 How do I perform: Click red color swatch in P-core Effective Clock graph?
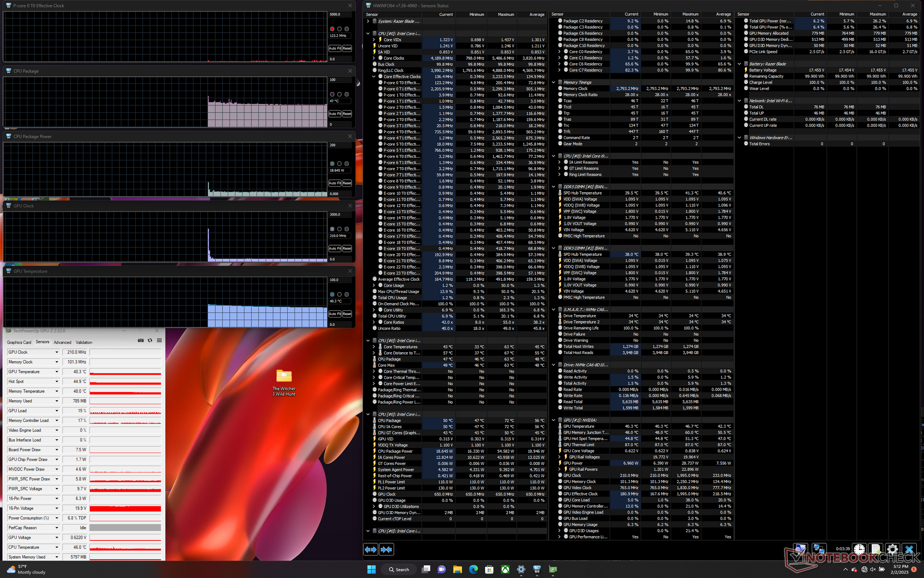tap(332, 29)
